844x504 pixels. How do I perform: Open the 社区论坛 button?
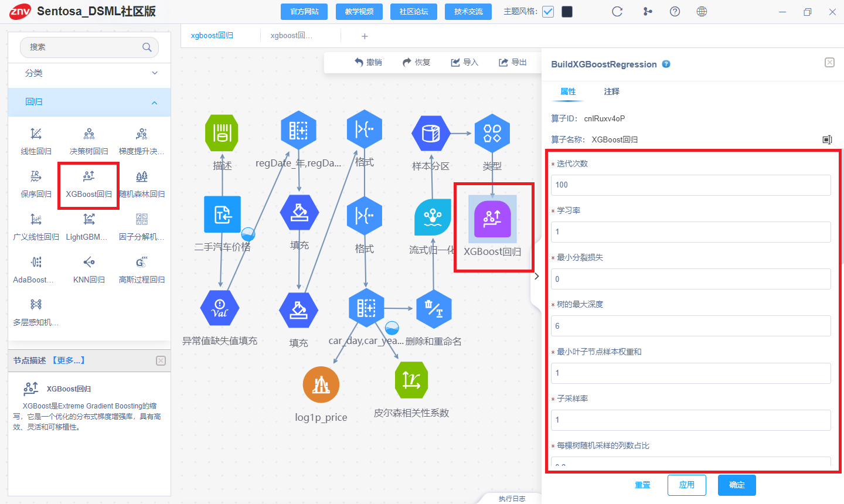[x=414, y=12]
